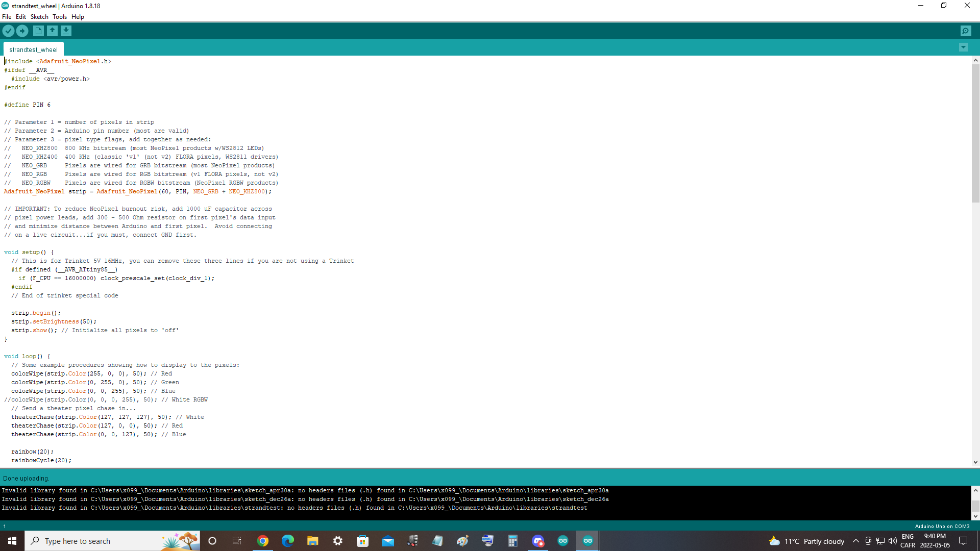Open Discord from the taskbar
Screen dimensions: 980x551
coord(538,541)
